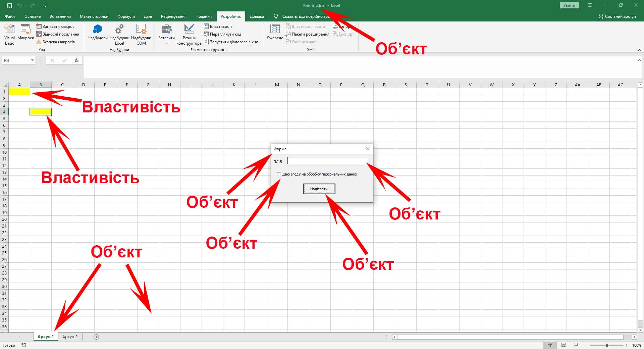Viewport: 644px width, 349px height.
Task: Switch to the Вставлення tab
Action: [x=60, y=16]
